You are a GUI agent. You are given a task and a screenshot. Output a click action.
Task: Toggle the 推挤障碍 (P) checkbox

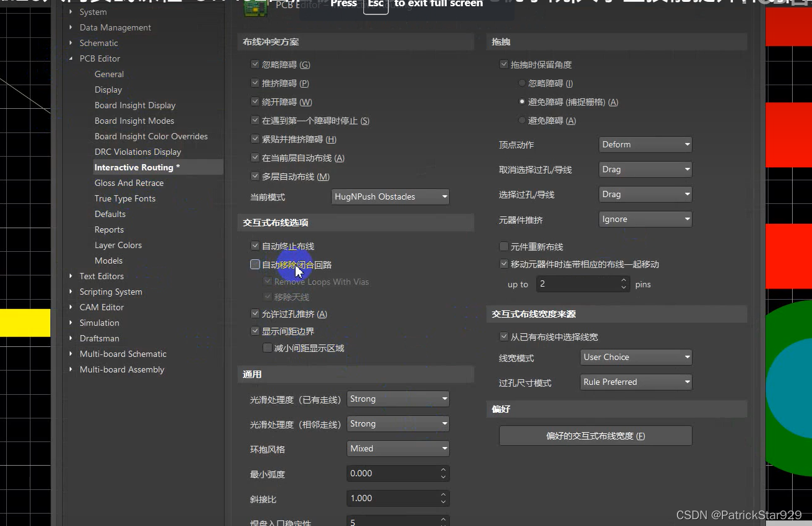point(255,83)
